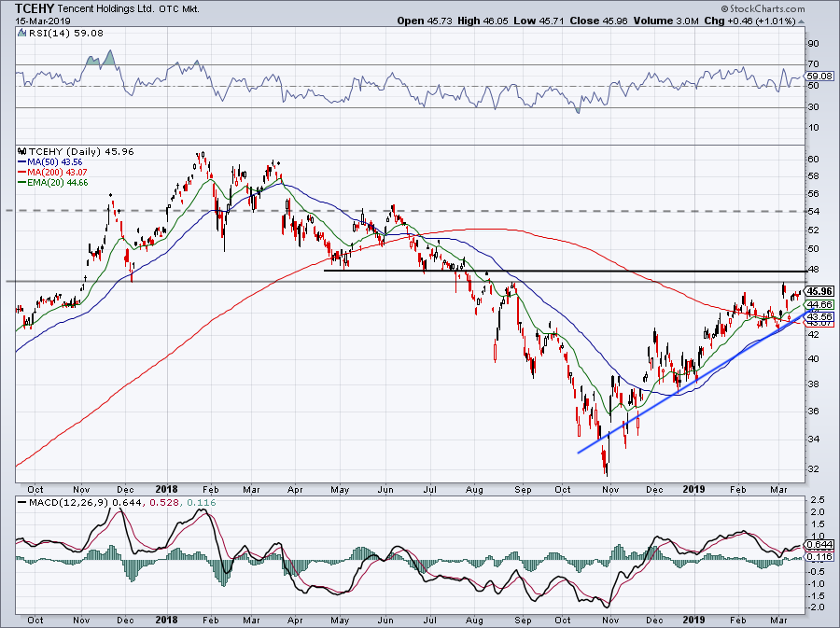Click the -1.0 label on the MACD axis
Screen dimensions: 840x628
pos(816,583)
